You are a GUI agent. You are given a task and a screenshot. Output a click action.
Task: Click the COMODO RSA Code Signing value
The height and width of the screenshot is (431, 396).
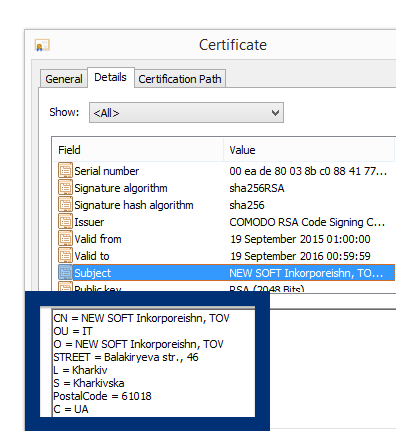307,222
